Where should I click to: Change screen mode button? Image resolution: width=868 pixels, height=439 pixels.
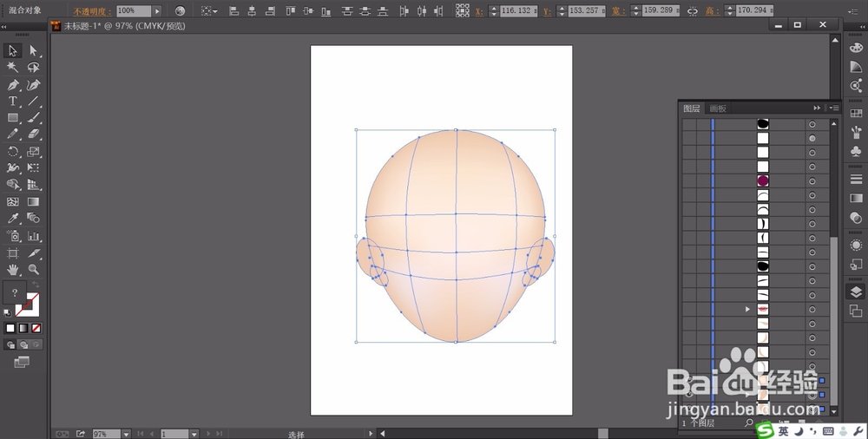22,362
